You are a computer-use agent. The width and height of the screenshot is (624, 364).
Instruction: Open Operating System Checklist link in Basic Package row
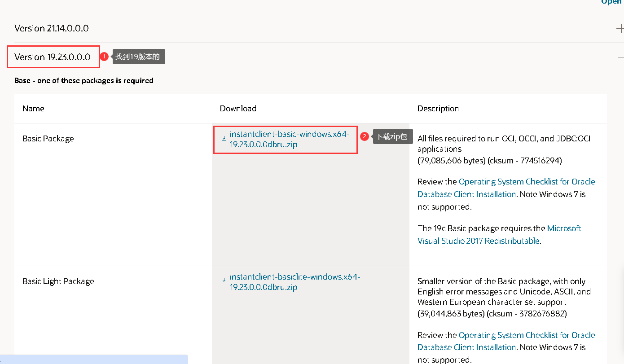506,188
